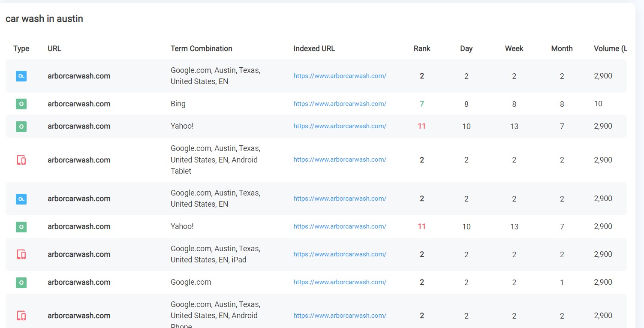Click the green rank value 7 in the Bing row
Screen dimensions: 644x328
click(x=422, y=104)
